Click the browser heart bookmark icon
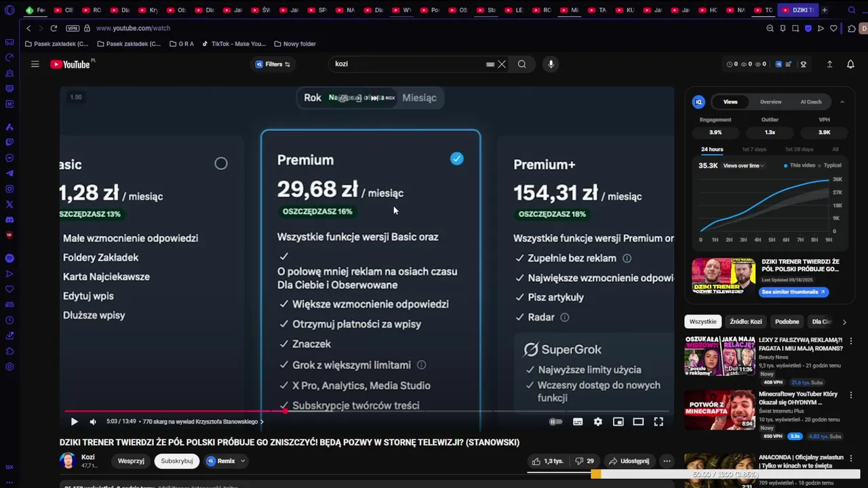 (x=833, y=28)
